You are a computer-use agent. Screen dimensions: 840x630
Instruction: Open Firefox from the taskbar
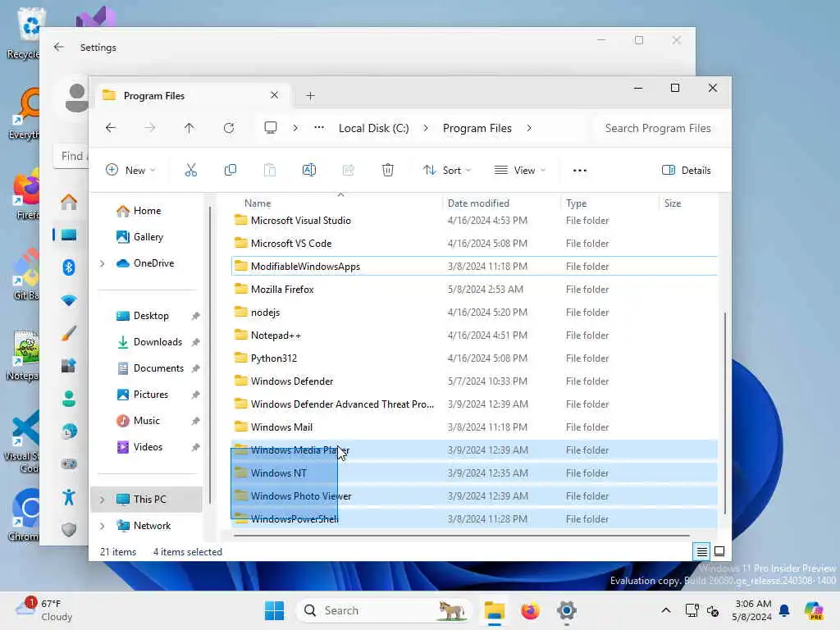(x=531, y=610)
